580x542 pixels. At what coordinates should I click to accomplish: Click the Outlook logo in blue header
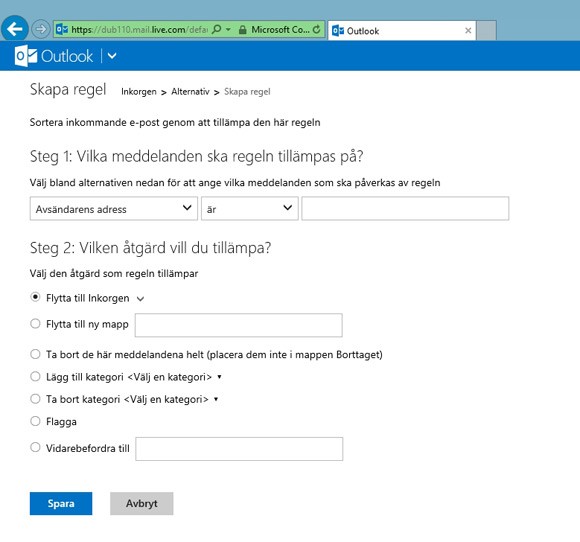pyautogui.click(x=54, y=56)
